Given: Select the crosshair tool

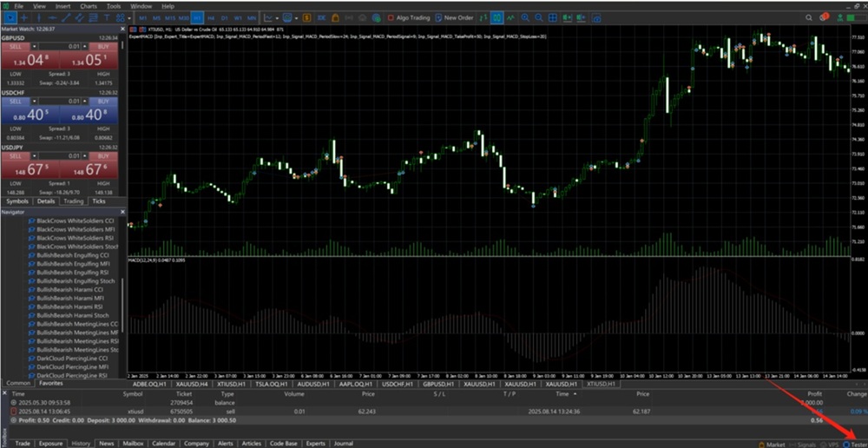Looking at the screenshot, I should [23, 17].
